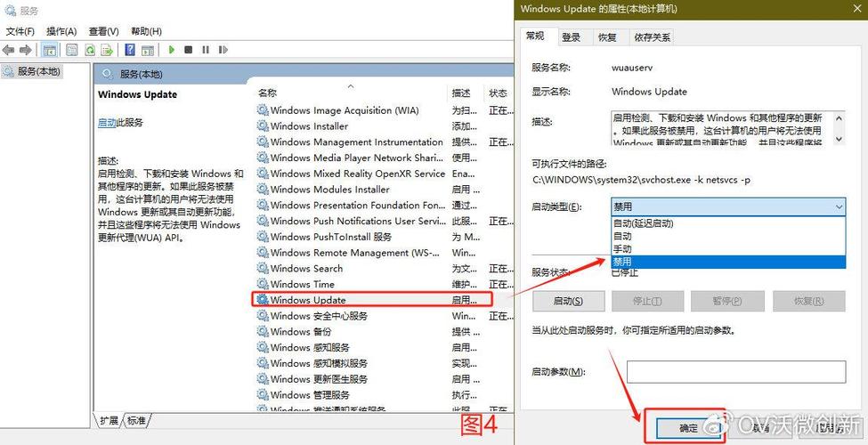Click gear icon of Windows 更新医生服务
The image size is (868, 445).
(263, 379)
